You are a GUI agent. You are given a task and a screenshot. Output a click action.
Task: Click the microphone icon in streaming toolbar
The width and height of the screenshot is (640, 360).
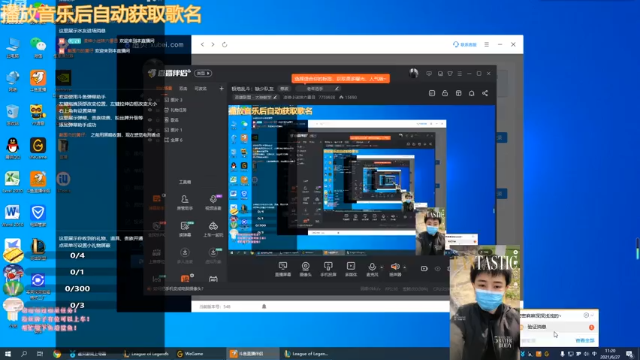pyautogui.click(x=372, y=267)
